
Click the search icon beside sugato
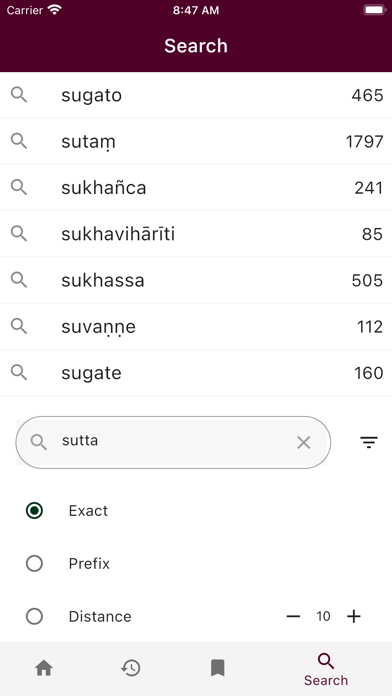pos(19,95)
